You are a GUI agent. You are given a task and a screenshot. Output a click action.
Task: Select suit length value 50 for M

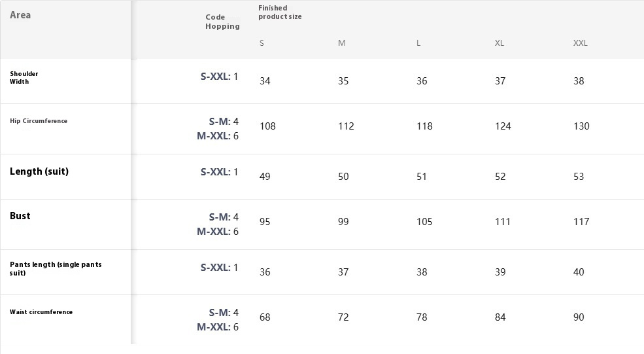(x=343, y=177)
